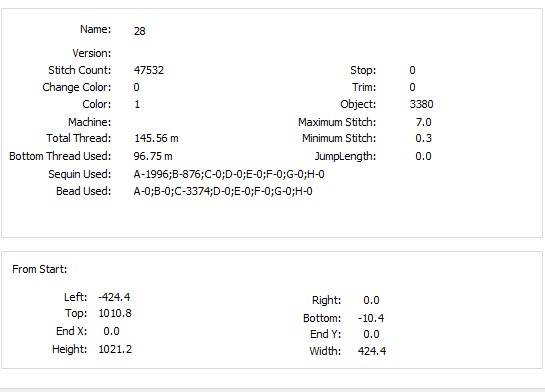The height and width of the screenshot is (392, 545).
Task: Click the Stop value
Action: pos(412,70)
